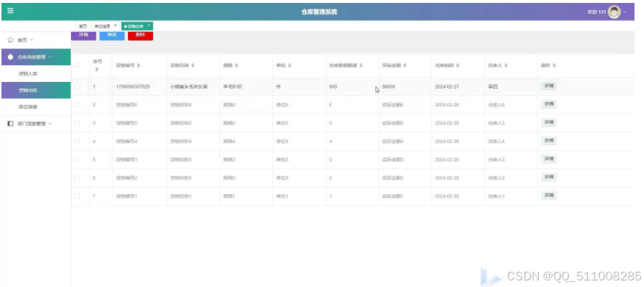Sort by 实际金额 column sort icon
Screen dimensions: 644x287
coord(405,66)
